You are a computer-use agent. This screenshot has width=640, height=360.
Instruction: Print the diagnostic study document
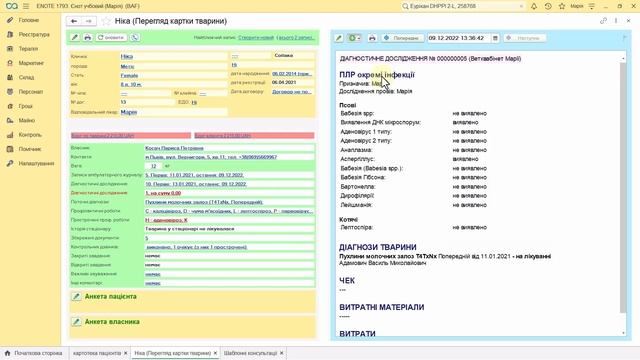coord(372,38)
